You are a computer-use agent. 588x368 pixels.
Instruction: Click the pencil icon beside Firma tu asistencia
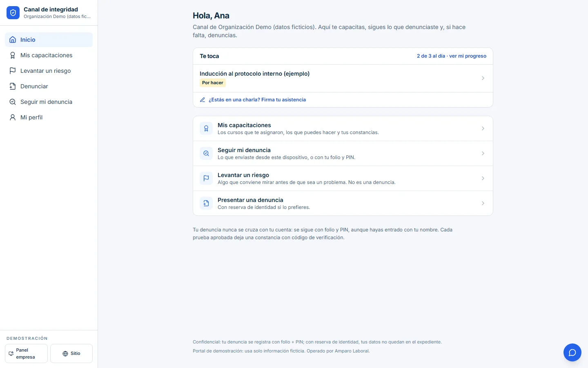[203, 100]
